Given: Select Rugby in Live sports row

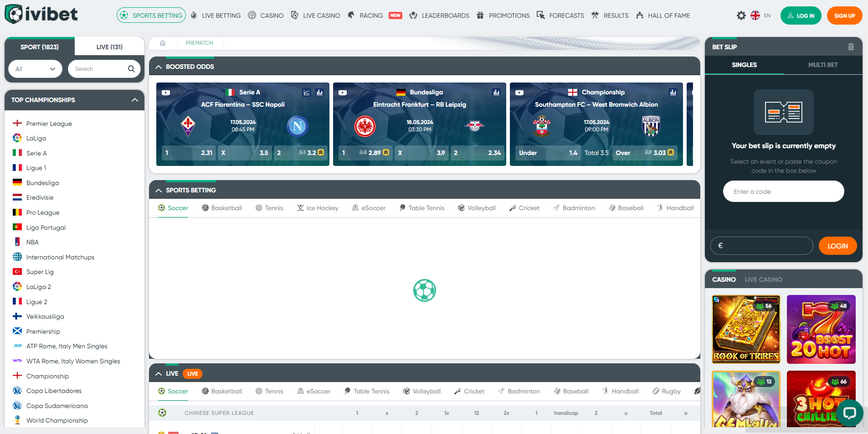Looking at the screenshot, I should 667,391.
